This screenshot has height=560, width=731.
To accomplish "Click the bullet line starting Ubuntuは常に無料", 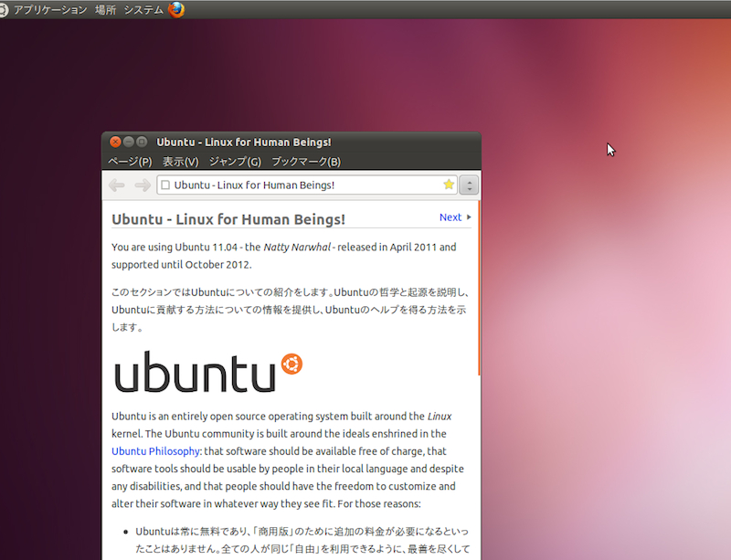I will (x=302, y=532).
